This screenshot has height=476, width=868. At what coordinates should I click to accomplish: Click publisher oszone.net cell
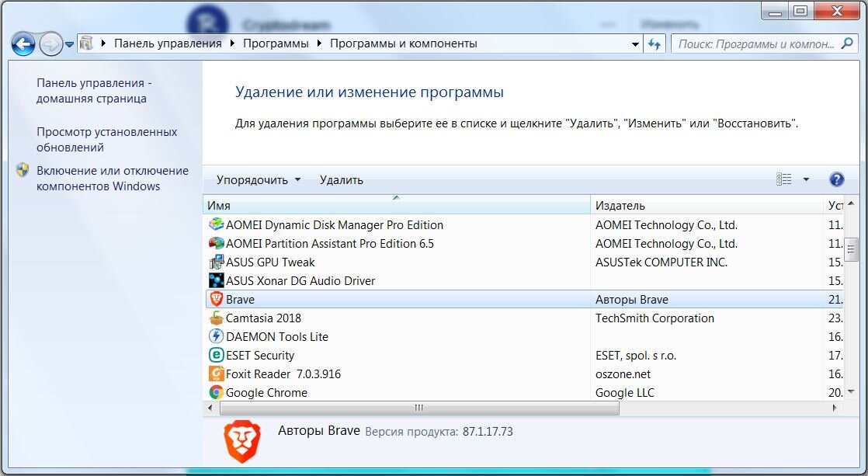point(623,374)
